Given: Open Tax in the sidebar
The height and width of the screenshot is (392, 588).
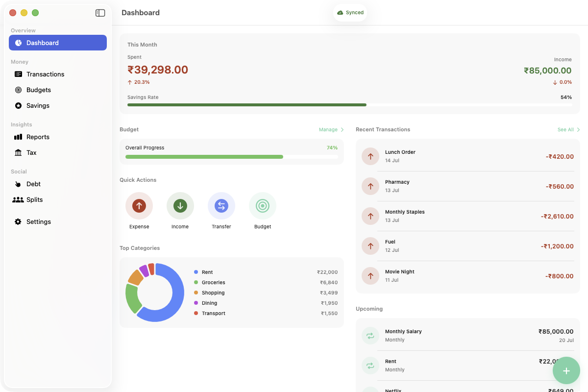Looking at the screenshot, I should click(58, 152).
